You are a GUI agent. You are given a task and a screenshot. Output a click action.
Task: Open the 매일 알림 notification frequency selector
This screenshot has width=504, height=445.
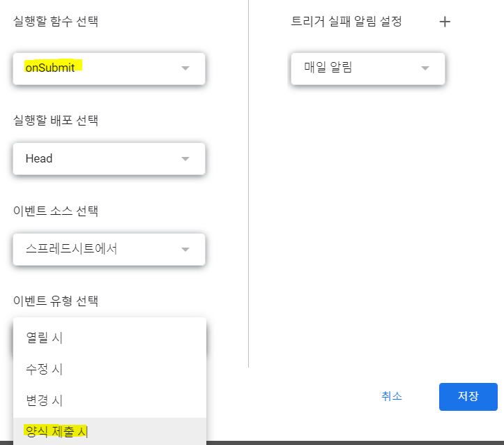[x=367, y=69]
